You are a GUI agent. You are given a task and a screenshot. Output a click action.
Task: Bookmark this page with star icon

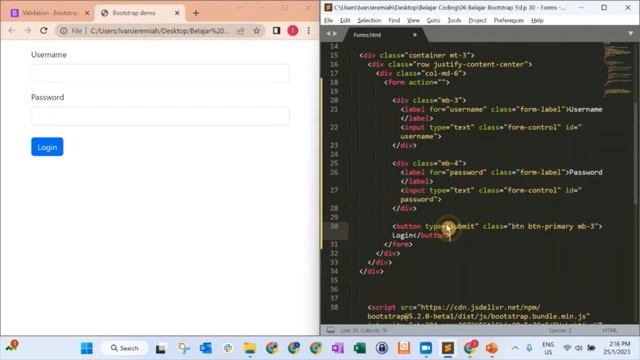coord(256,31)
